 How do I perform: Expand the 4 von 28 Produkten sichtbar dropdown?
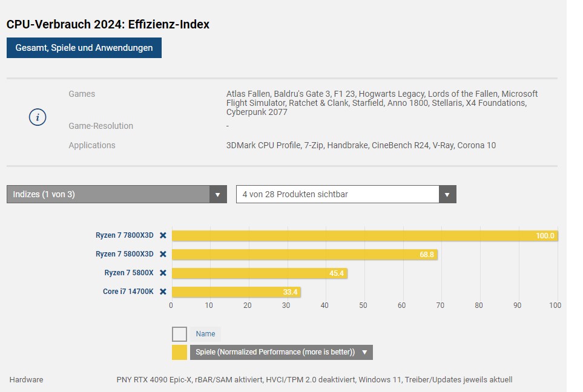pyautogui.click(x=346, y=194)
